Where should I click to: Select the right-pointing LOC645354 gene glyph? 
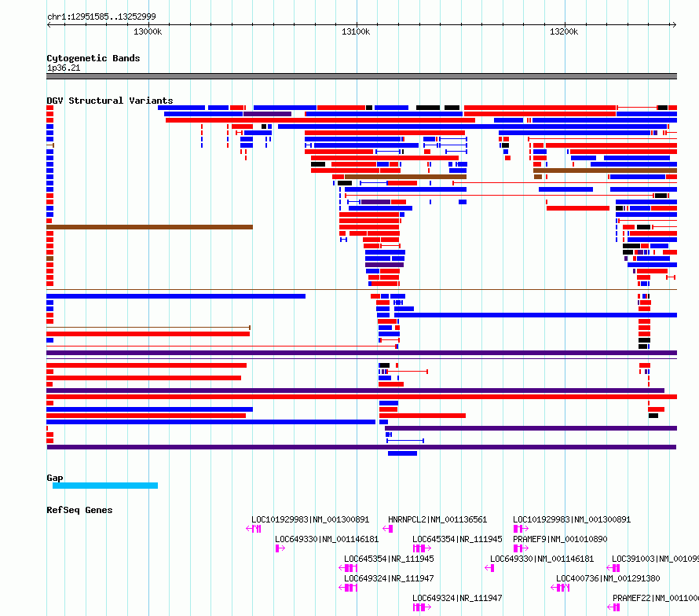[422, 548]
